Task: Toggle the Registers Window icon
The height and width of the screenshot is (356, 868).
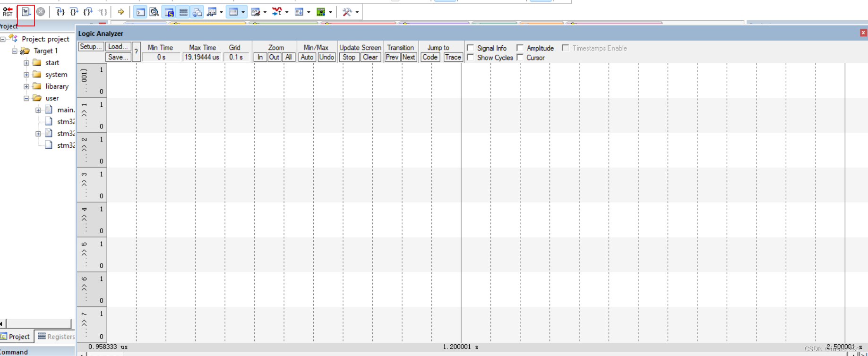Action: tap(183, 12)
